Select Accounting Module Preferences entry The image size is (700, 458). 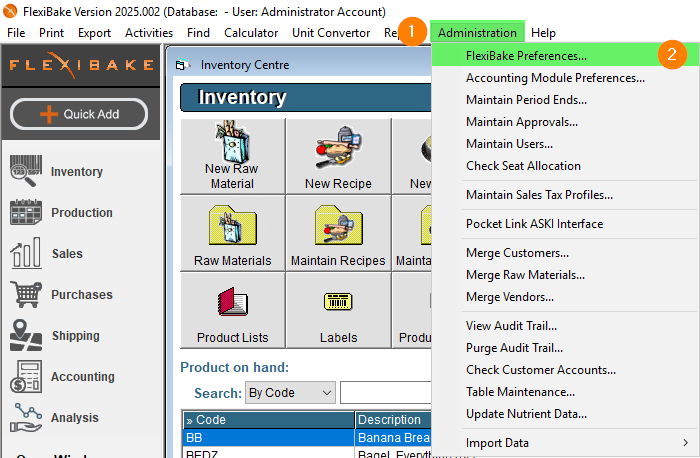pyautogui.click(x=565, y=78)
